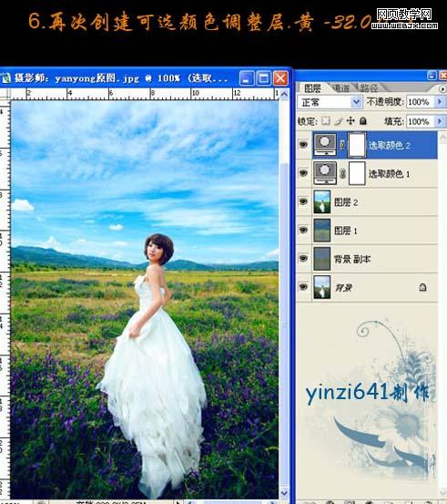This screenshot has height=504, width=447.
Task: Hide the 选取颜色 1 layer eye
Action: (303, 173)
